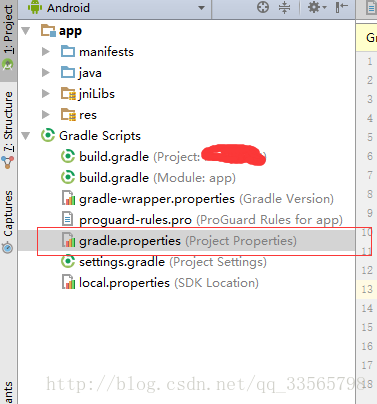This screenshot has width=377, height=404.
Task: Click the jniLibs resource folder icon
Action: click(x=69, y=94)
